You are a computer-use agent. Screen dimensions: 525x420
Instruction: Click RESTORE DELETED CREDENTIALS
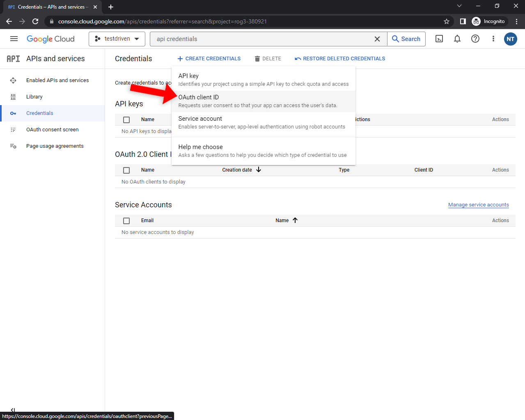click(340, 59)
